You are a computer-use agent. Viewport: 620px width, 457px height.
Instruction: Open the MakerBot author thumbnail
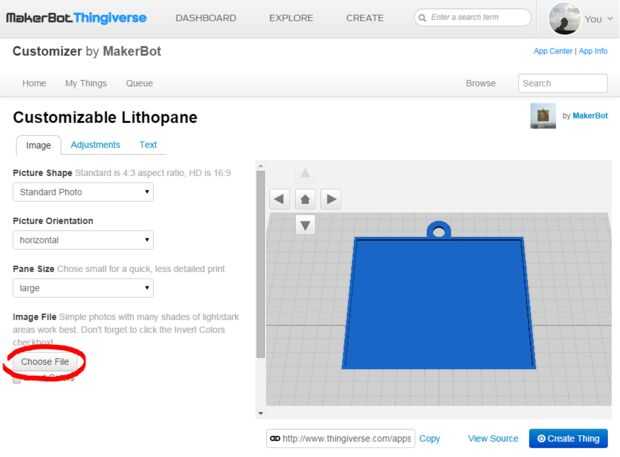coord(543,116)
